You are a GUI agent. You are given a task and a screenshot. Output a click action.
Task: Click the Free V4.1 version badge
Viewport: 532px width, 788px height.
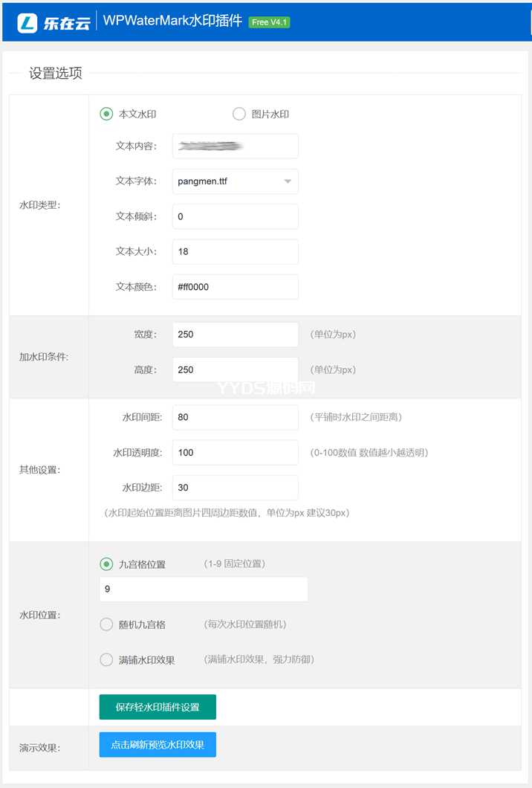[x=269, y=22]
